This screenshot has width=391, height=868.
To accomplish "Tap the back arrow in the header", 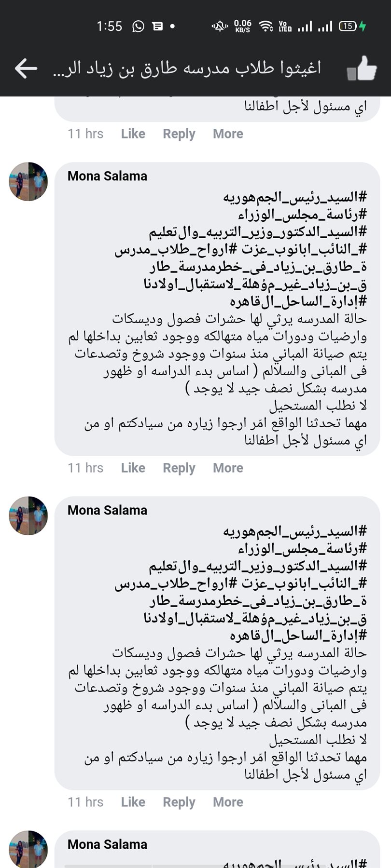I will point(26,68).
